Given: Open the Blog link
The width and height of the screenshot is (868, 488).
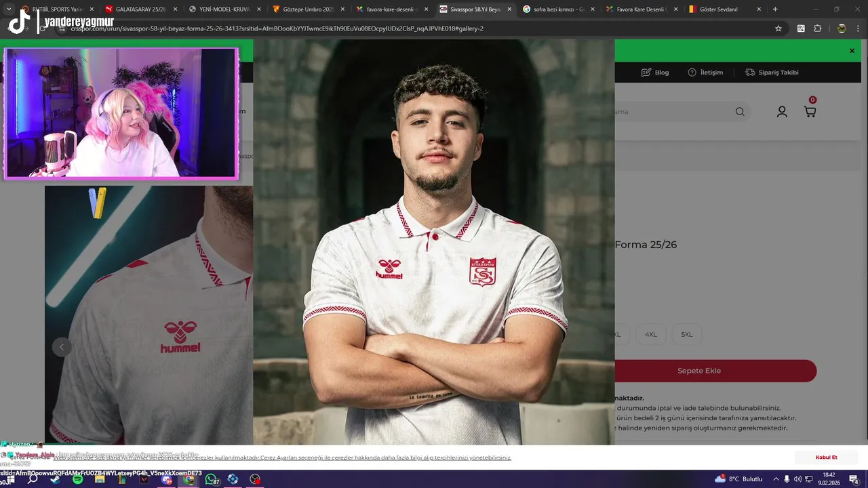Looking at the screenshot, I should [x=655, y=73].
